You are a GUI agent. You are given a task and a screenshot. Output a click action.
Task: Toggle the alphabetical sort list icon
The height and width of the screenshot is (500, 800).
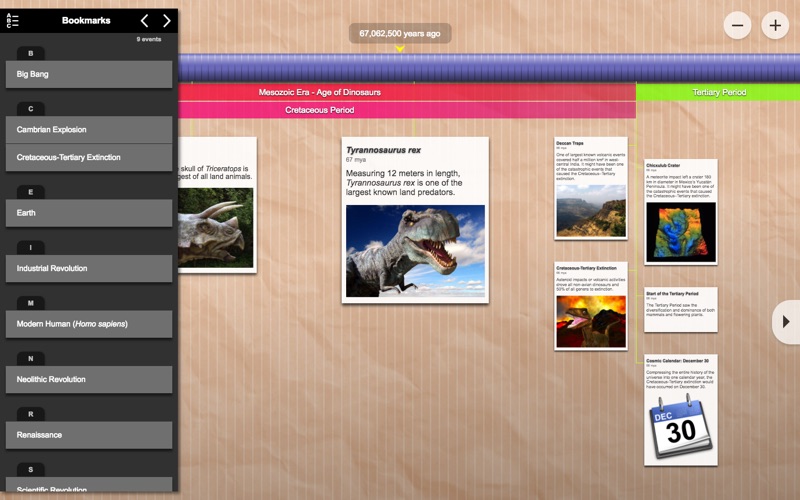pyautogui.click(x=12, y=20)
